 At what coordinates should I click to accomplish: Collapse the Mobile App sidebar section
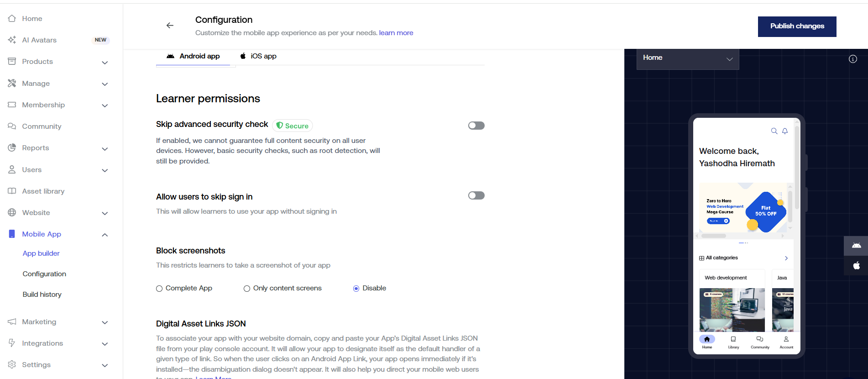(105, 235)
